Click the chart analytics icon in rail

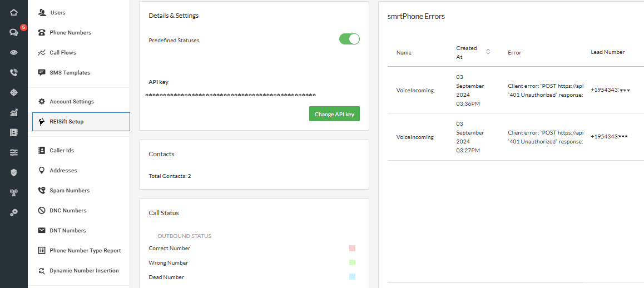[x=14, y=112]
